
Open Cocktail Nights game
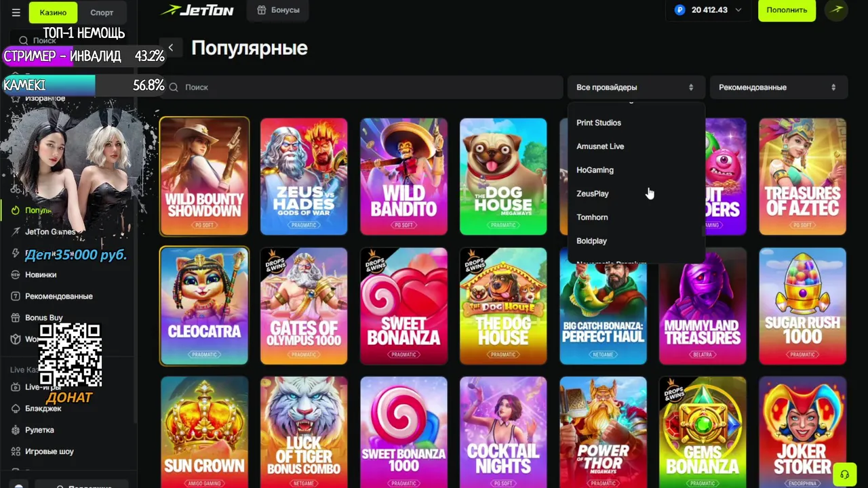(503, 432)
